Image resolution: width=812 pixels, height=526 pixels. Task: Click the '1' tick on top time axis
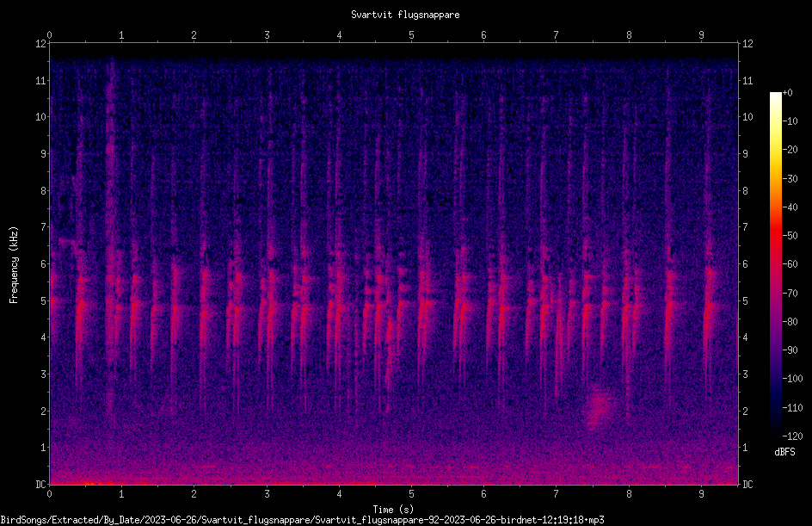tap(121, 34)
